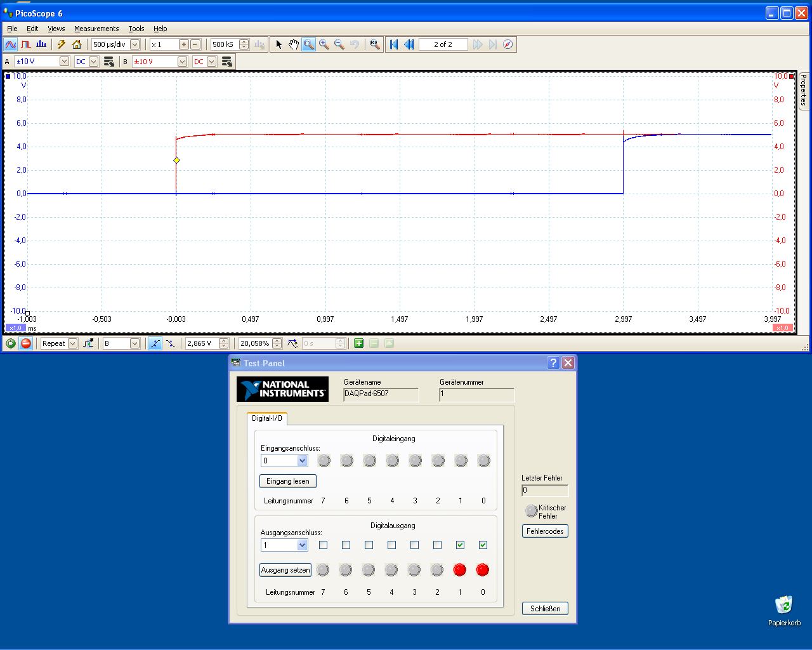Image resolution: width=812 pixels, height=650 pixels.
Task: Switch to Spectrum mode
Action: tap(41, 44)
